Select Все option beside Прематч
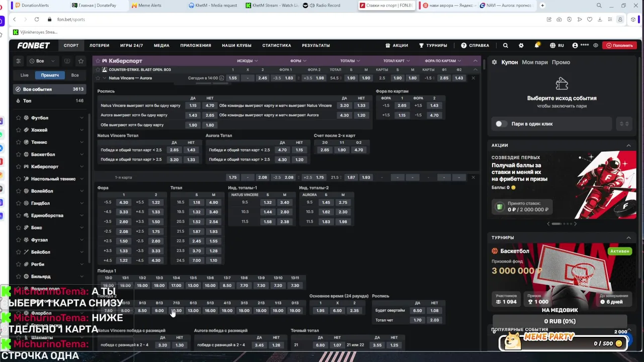Screen dimensions: 644x362 (75, 75)
